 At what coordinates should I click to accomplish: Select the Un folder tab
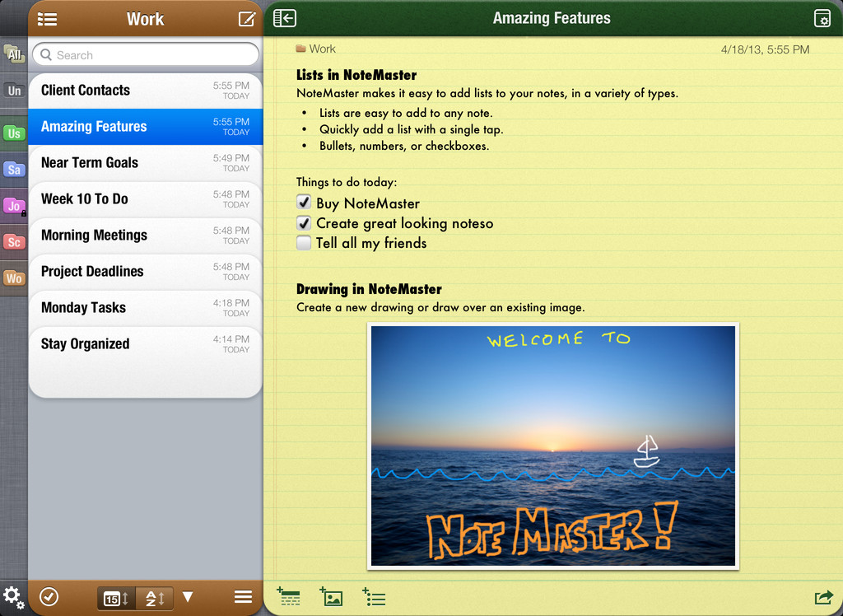[x=14, y=91]
